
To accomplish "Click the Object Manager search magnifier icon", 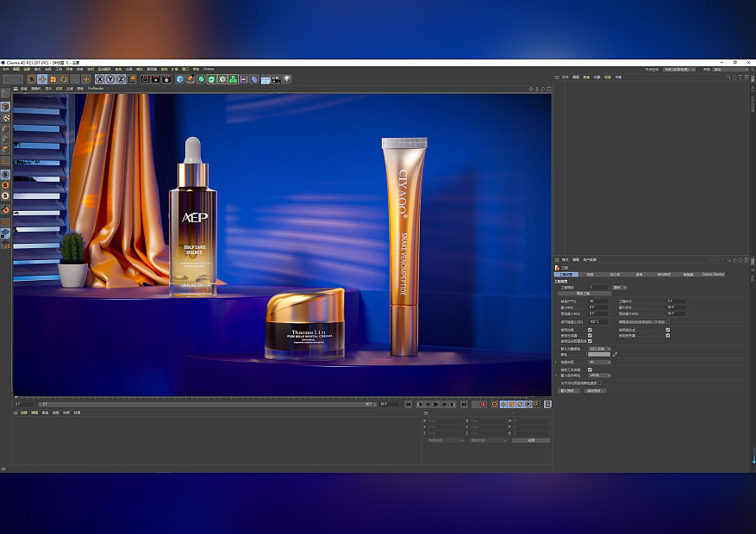I will click(x=728, y=77).
